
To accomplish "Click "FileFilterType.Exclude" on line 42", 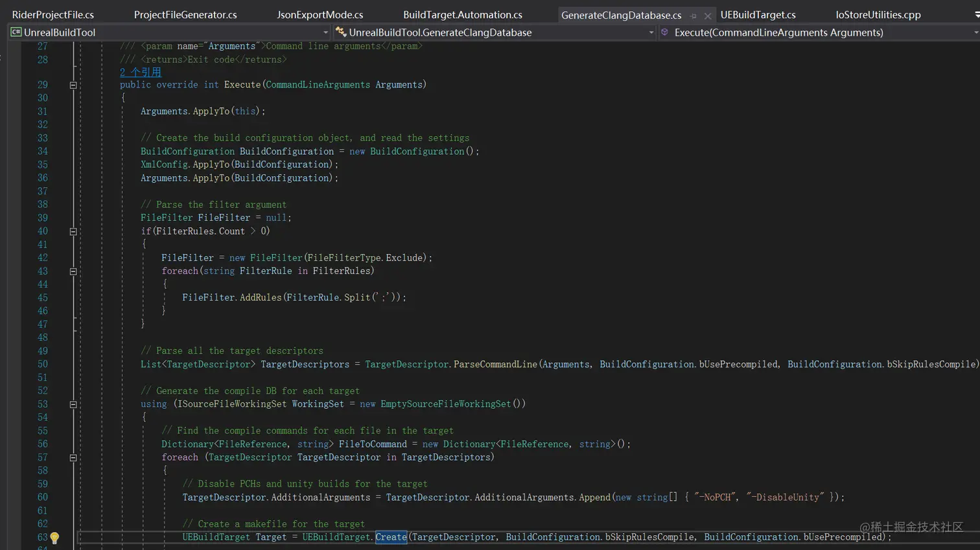I will (365, 258).
